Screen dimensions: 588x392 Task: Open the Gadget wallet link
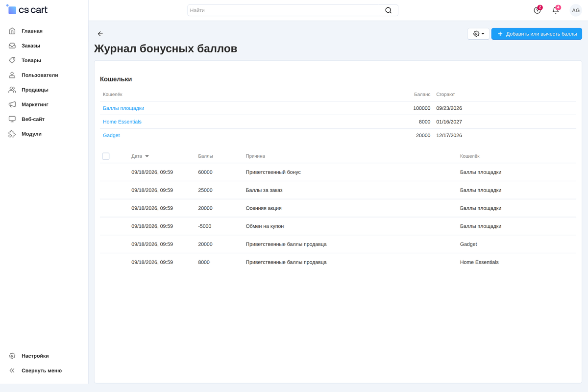point(111,136)
